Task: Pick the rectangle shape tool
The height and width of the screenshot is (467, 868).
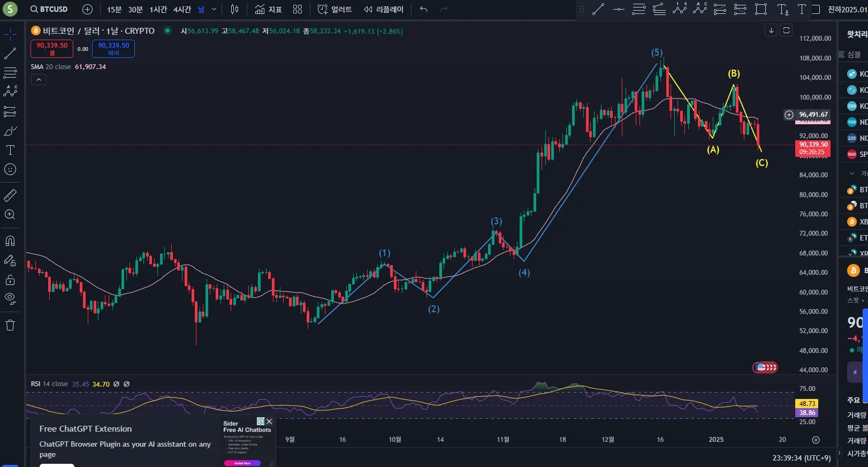Action: coord(761,9)
